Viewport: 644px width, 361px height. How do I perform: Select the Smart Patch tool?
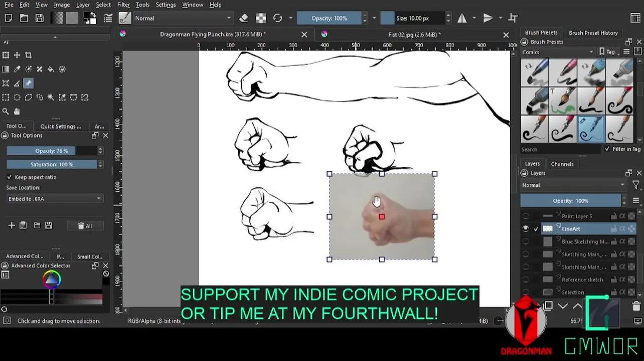click(39, 69)
